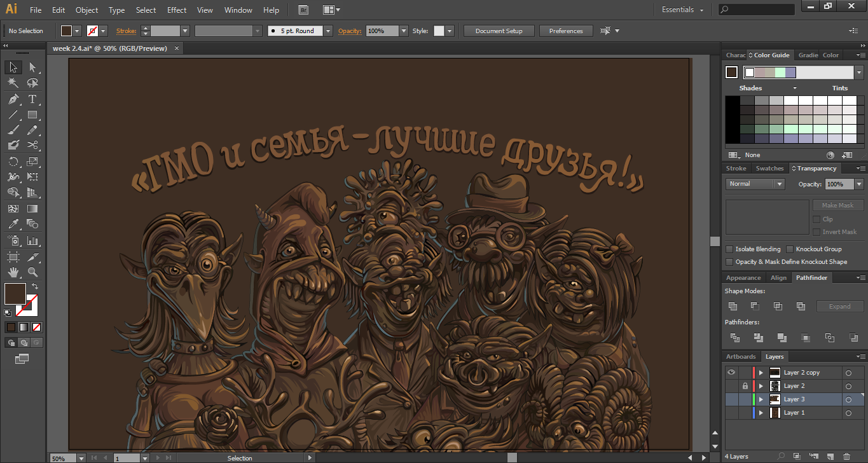Open the Effect menu
The width and height of the screenshot is (868, 463).
coord(177,10)
